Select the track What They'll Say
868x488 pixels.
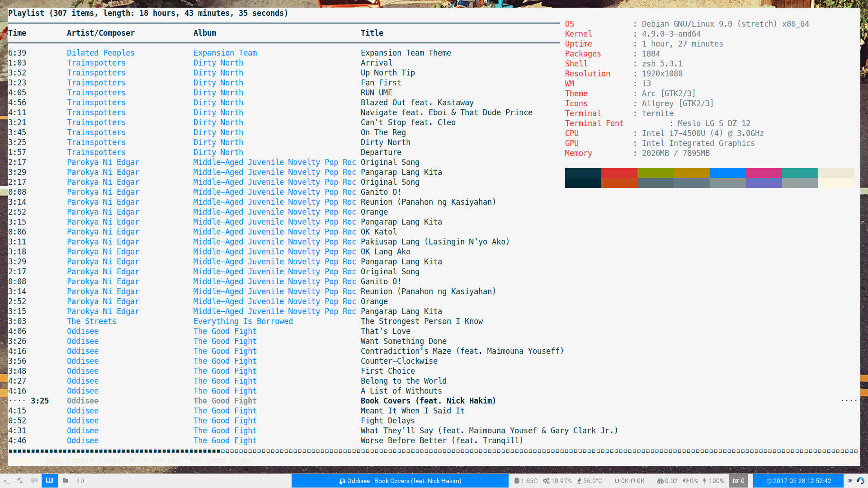point(490,431)
